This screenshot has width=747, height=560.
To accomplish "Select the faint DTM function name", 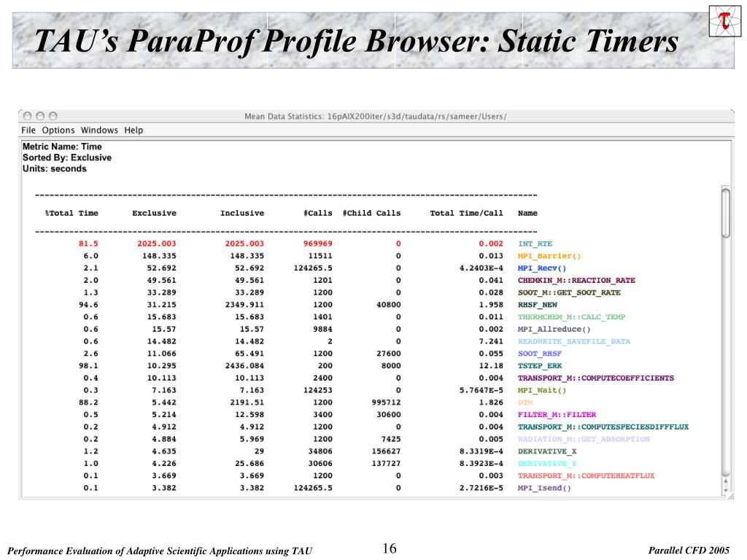I will point(525,402).
